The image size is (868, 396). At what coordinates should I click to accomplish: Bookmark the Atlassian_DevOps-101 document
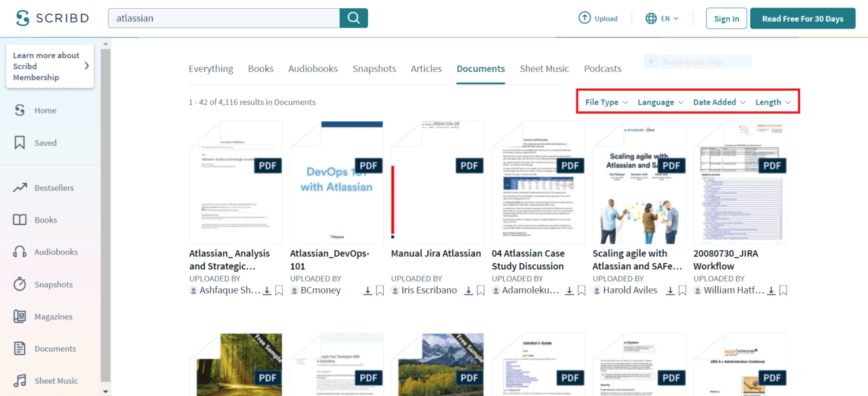380,290
